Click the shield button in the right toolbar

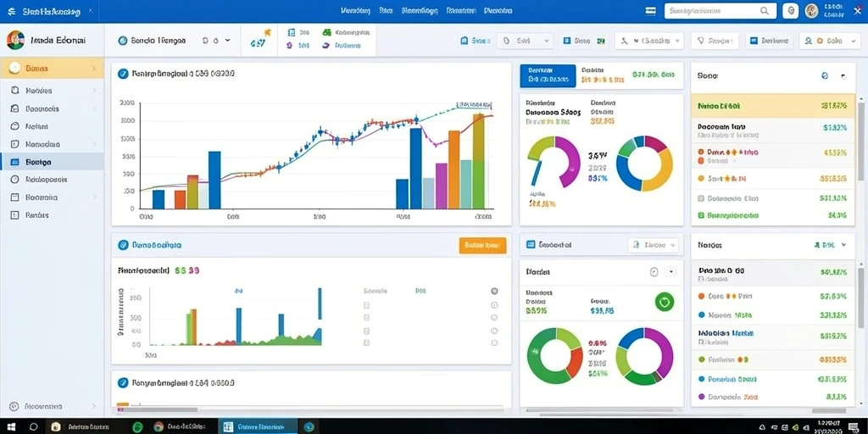coord(715,41)
